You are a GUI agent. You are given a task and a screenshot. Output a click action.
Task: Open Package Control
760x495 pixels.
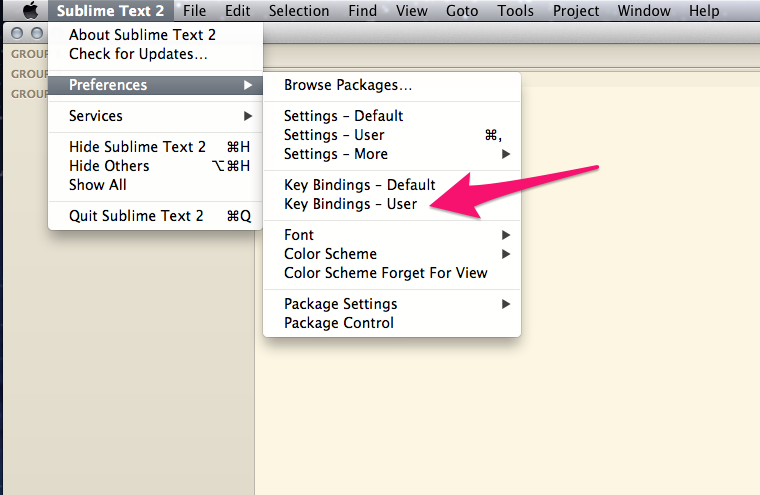tap(338, 323)
